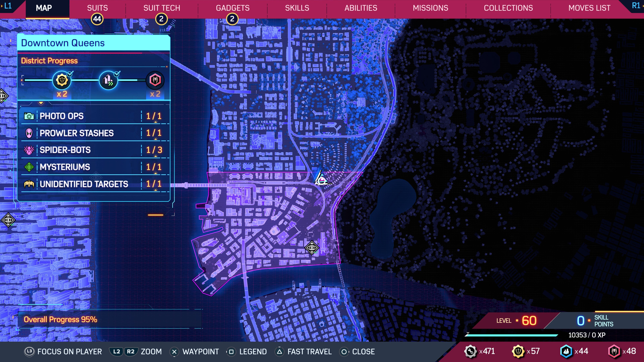Select the UNIDENTIFIED TARGETS row
The height and width of the screenshot is (362, 644).
click(x=95, y=184)
